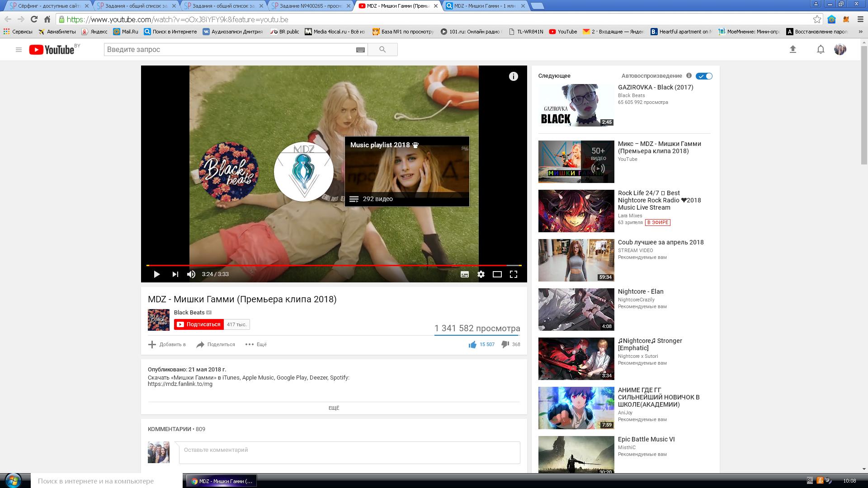Open the YouTube hamburger guide menu
This screenshot has width=868, height=488.
[x=19, y=50]
